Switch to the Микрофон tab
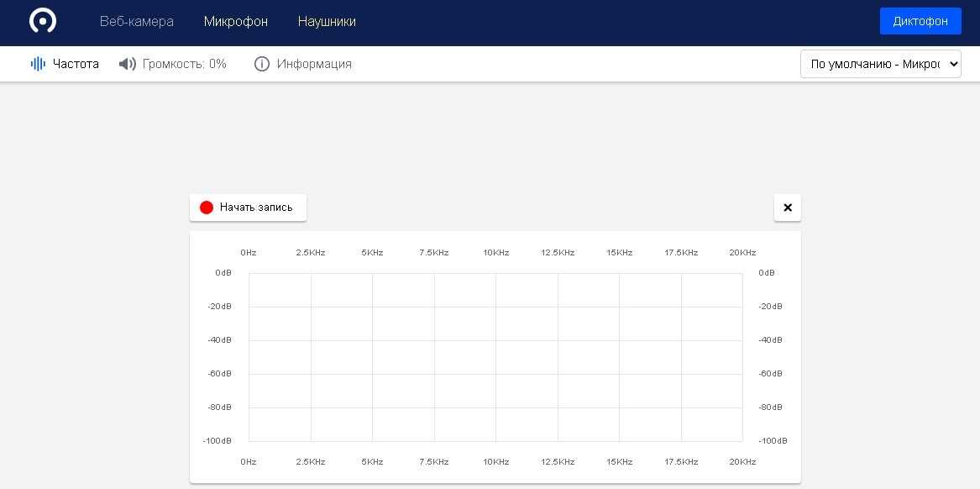The height and width of the screenshot is (489, 980). point(235,22)
